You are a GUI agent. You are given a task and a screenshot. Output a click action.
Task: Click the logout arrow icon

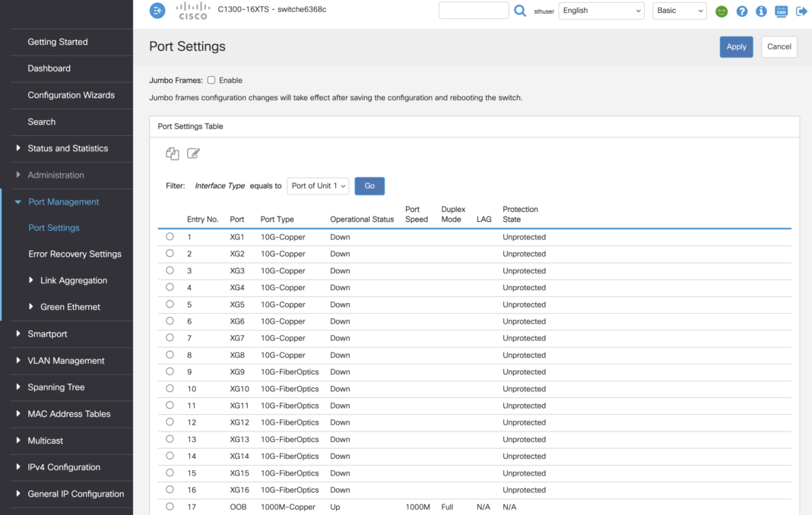pyautogui.click(x=801, y=11)
